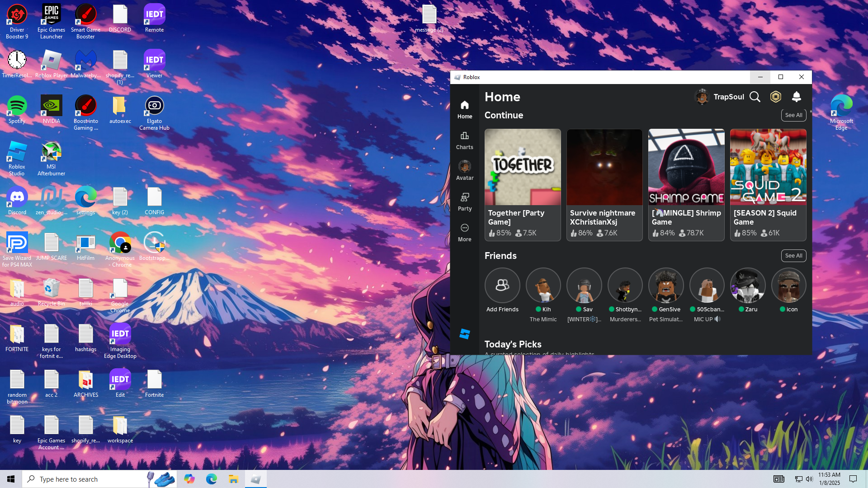Click the Robux currency hexagon icon
Viewport: 868px width, 488px height.
[776, 97]
